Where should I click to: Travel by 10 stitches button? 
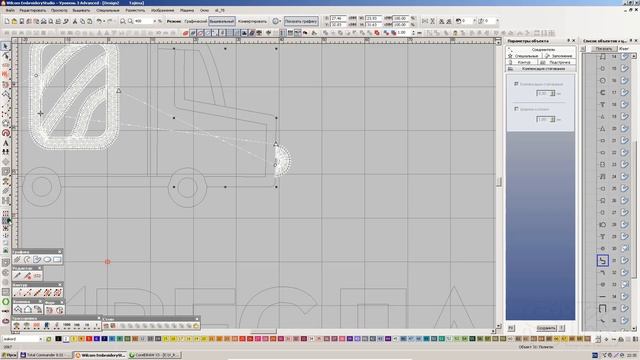[x=87, y=326]
